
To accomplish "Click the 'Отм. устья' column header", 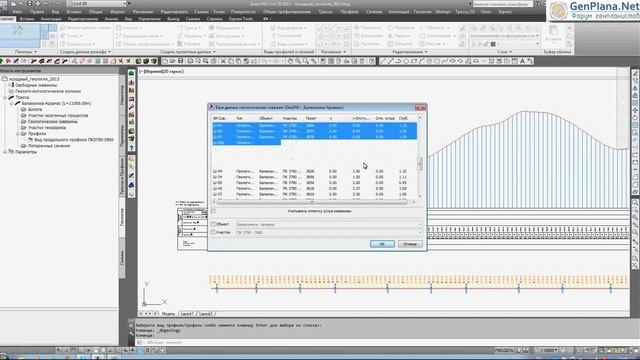I will click(x=385, y=118).
